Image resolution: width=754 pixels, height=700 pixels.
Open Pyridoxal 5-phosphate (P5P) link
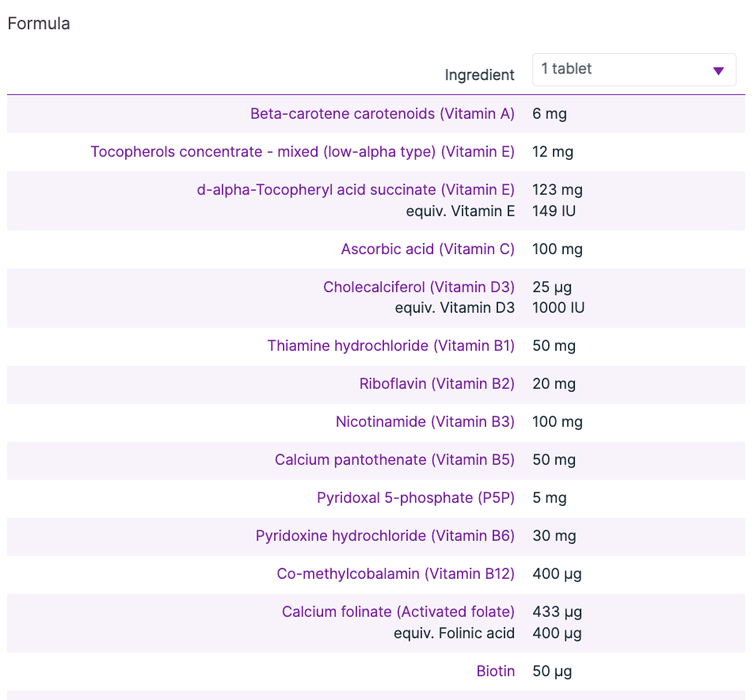click(415, 498)
